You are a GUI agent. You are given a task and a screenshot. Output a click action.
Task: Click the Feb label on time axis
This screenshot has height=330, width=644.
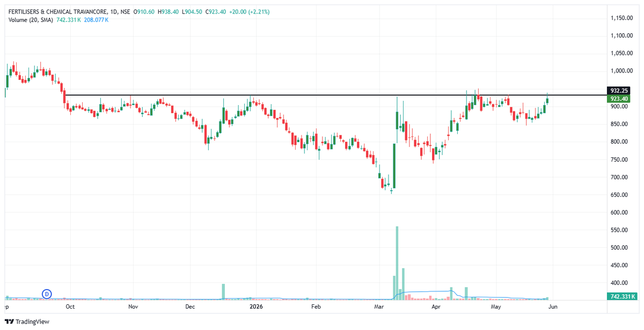tap(316, 307)
